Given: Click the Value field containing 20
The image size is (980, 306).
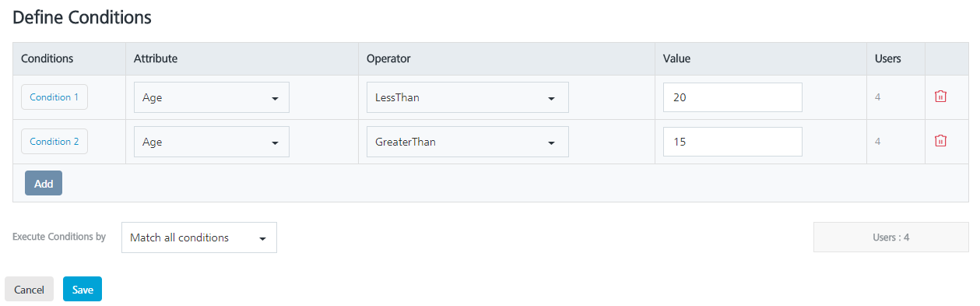Looking at the screenshot, I should click(x=732, y=98).
